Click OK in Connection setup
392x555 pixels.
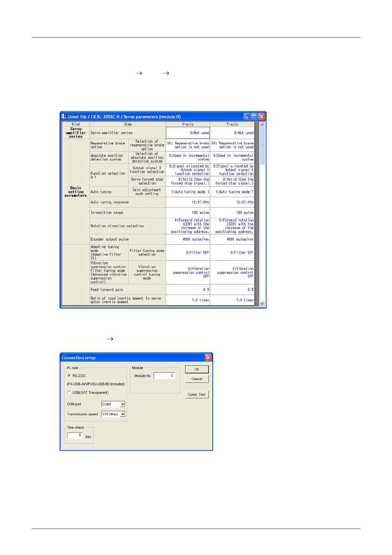197,369
